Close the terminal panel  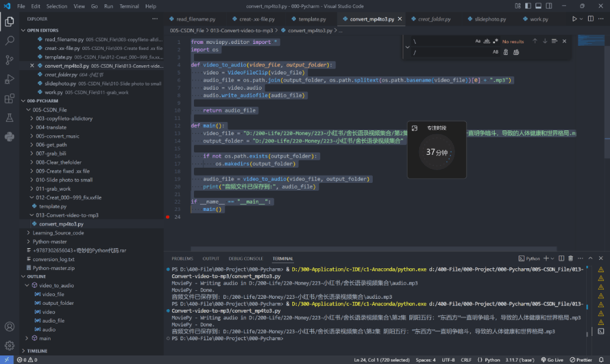click(x=601, y=259)
